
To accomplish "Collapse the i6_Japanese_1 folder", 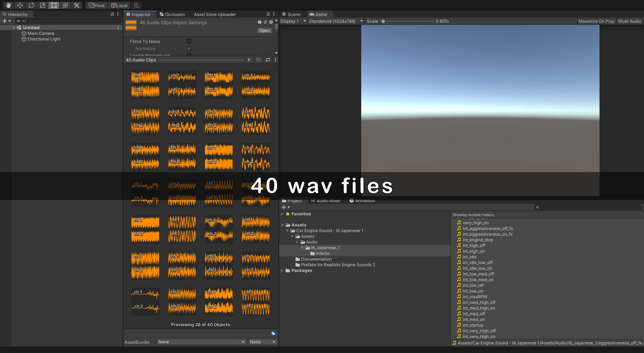I will coord(302,248).
